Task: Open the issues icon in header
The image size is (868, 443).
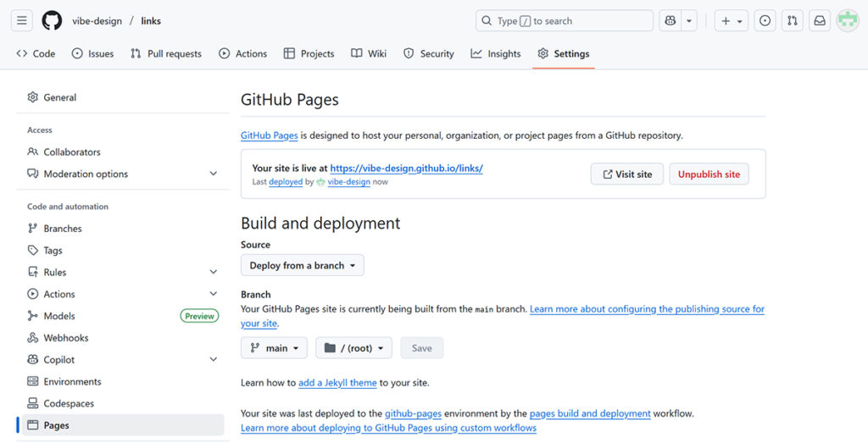Action: 765,20
